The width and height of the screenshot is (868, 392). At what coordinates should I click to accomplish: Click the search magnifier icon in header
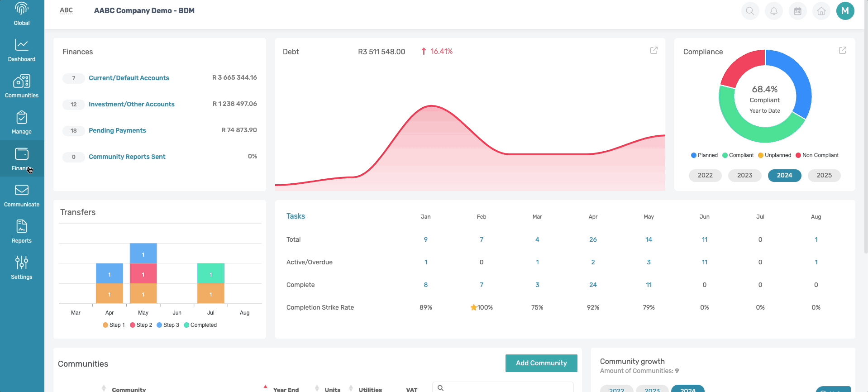point(750,11)
